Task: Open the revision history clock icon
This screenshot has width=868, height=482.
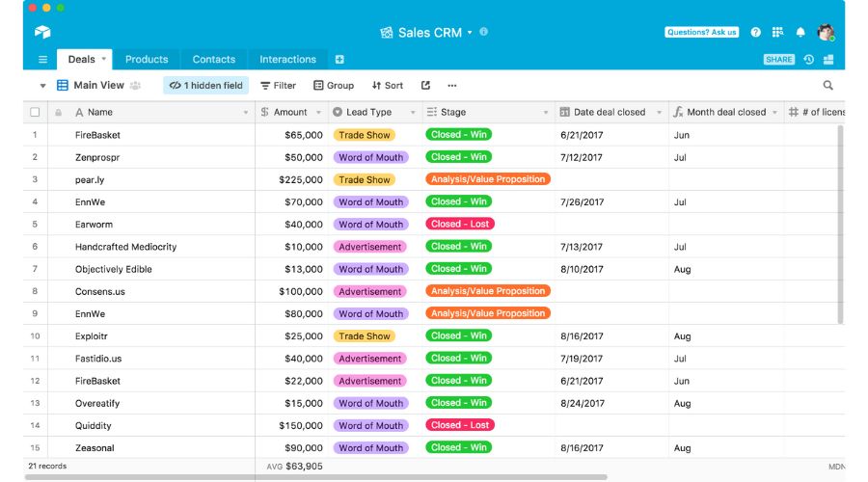Action: pos(809,59)
